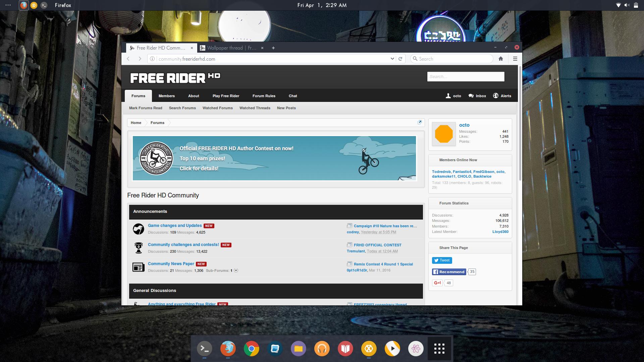644x362 pixels.
Task: Open the Game changes and Updates forum
Action: (175, 226)
